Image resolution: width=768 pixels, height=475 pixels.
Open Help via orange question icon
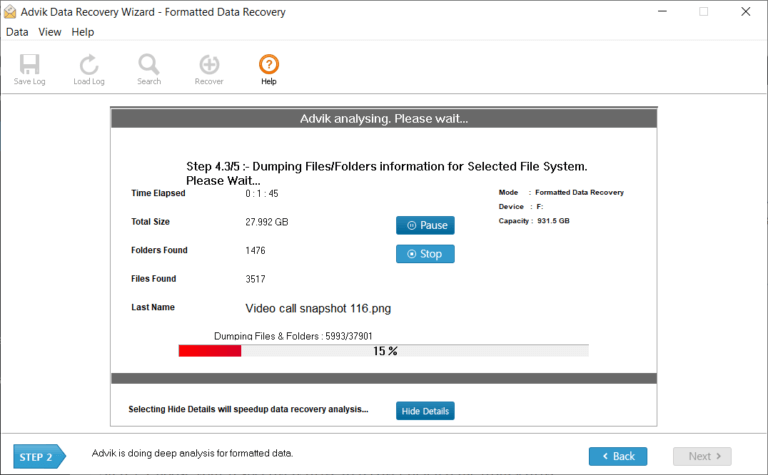click(269, 68)
